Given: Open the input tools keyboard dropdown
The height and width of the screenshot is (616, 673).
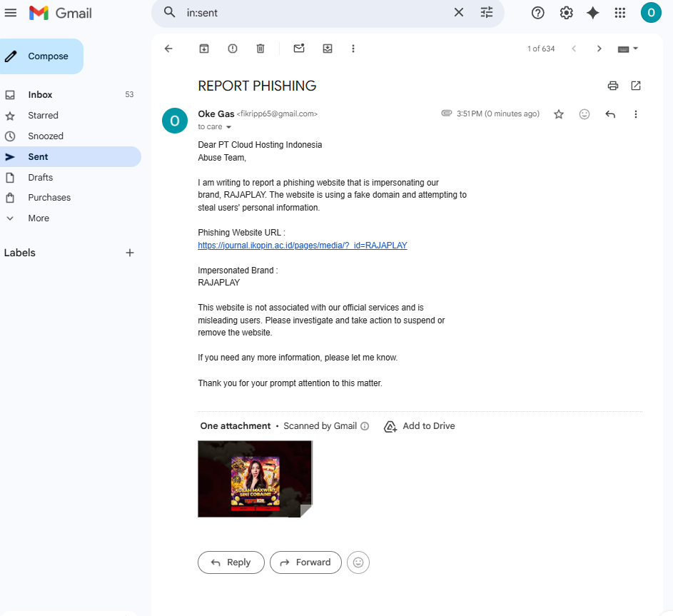Looking at the screenshot, I should pyautogui.click(x=627, y=49).
